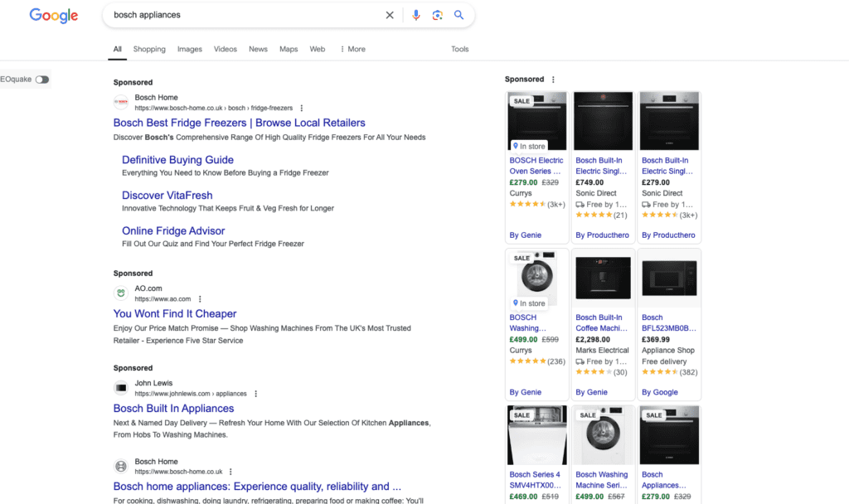Click the Google logo

coord(54,15)
